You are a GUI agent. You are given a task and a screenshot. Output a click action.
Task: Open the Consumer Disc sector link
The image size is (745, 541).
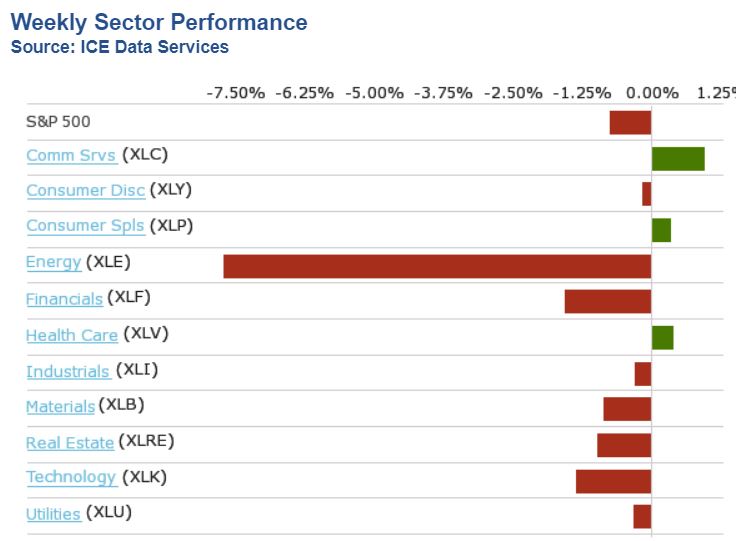[85, 191]
